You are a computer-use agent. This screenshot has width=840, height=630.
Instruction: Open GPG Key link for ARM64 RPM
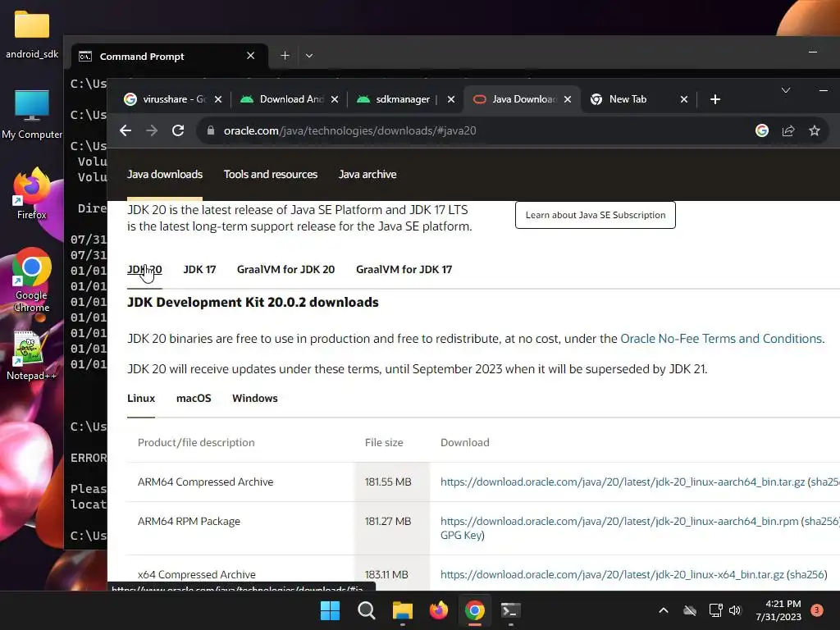click(x=461, y=535)
